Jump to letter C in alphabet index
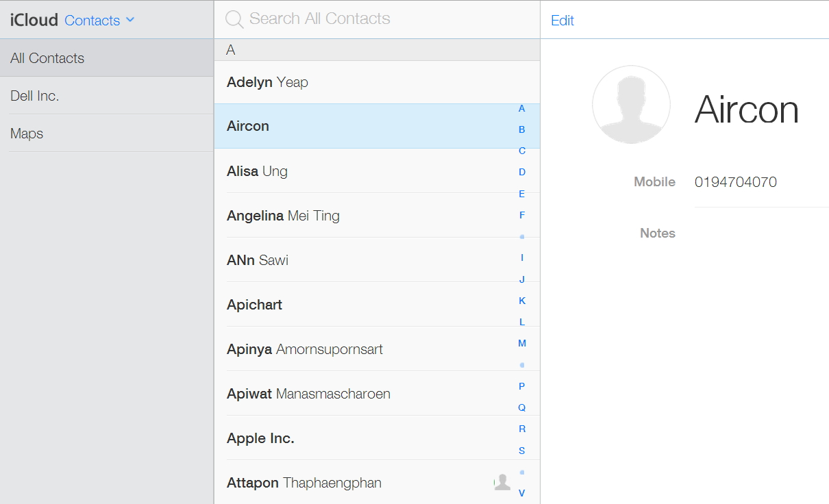 point(522,151)
